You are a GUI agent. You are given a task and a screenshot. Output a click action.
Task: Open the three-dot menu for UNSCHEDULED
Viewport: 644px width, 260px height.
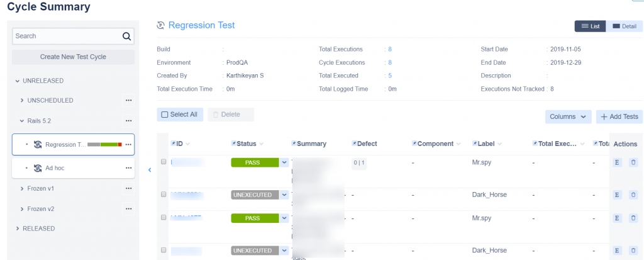[128, 100]
